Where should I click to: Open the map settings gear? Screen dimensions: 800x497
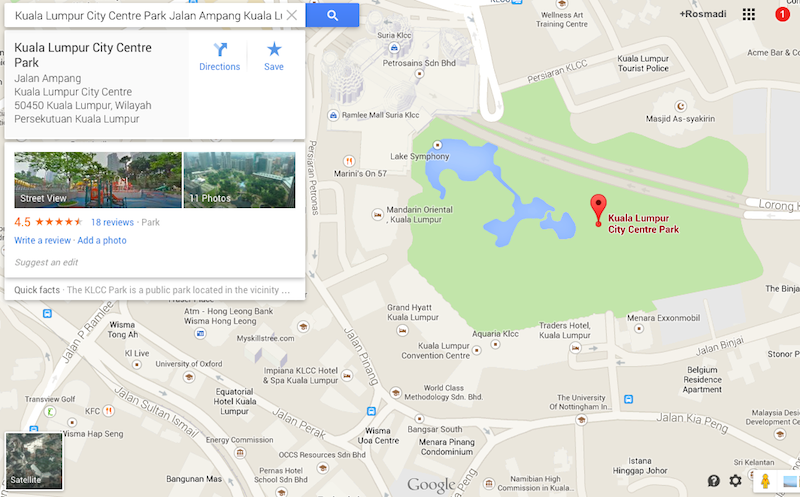point(735,481)
